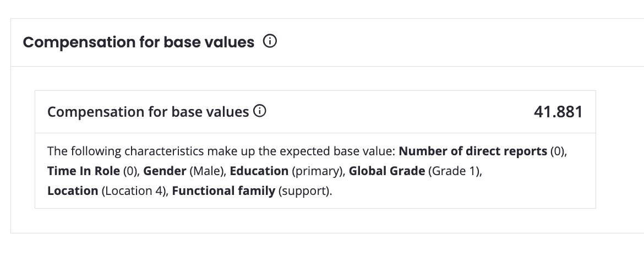Click the 'Education' characteristic label
The width and height of the screenshot is (644, 272).
pyautogui.click(x=259, y=171)
